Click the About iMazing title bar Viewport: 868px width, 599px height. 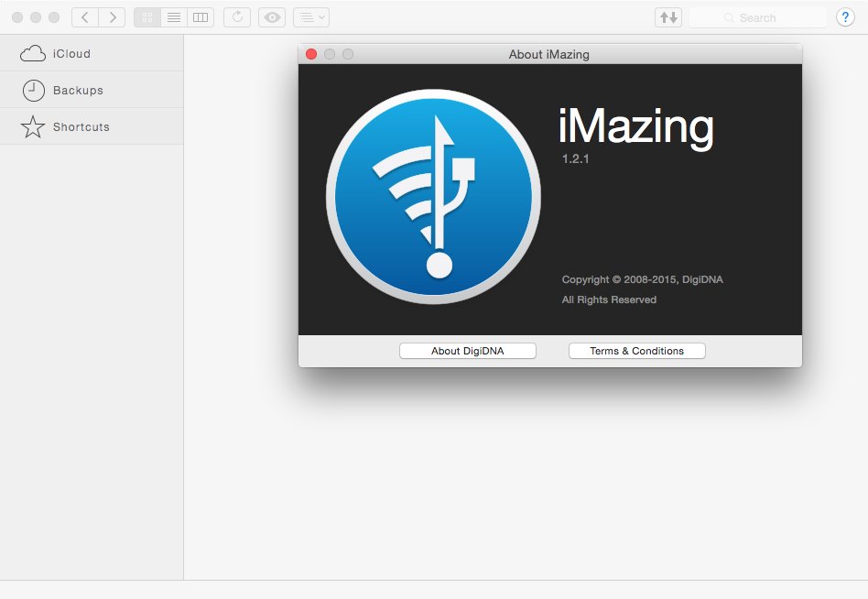pyautogui.click(x=549, y=54)
